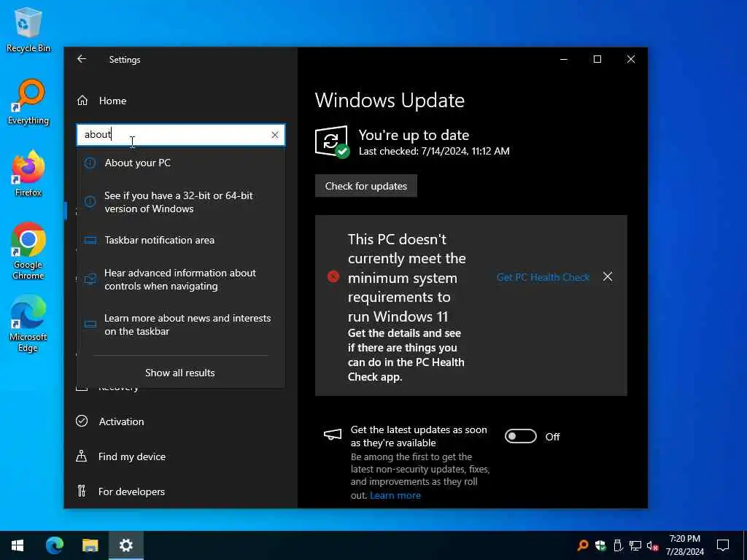Open the Everything desktop shortcut
Image resolution: width=747 pixels, height=560 pixels.
28,102
